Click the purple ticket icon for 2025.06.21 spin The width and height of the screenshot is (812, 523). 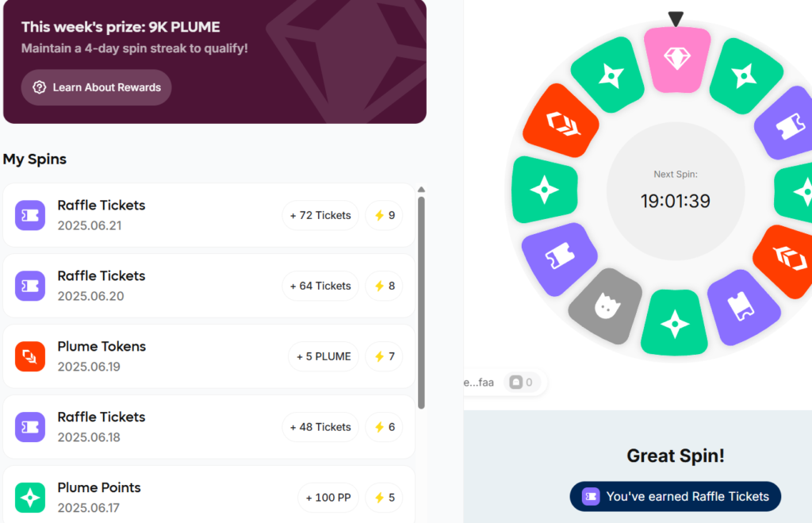click(x=30, y=215)
